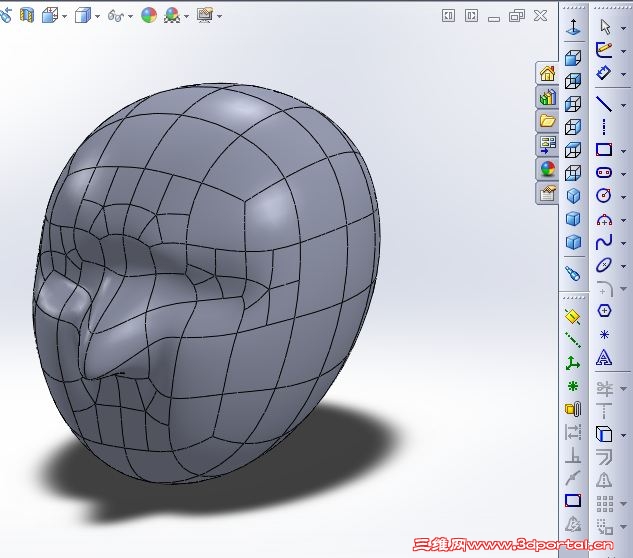The image size is (633, 558).
Task: Expand the Display Style dropdown arrow
Action: [x=97, y=17]
